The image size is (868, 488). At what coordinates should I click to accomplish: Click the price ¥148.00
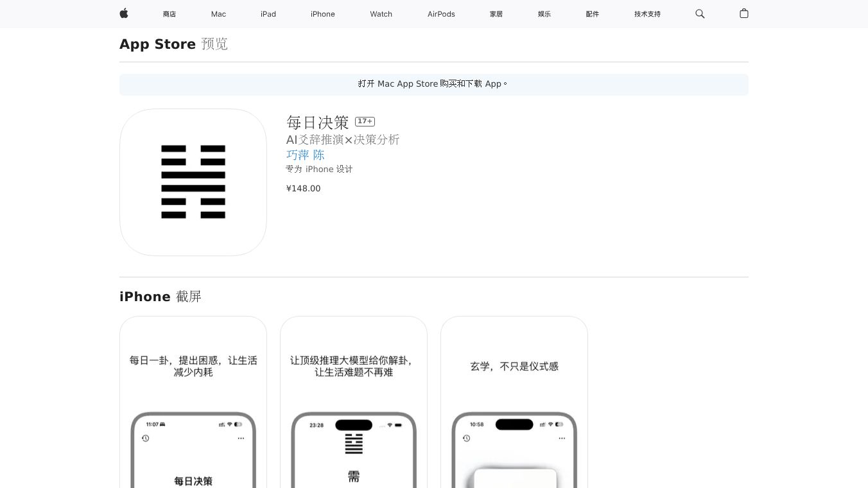coord(304,189)
